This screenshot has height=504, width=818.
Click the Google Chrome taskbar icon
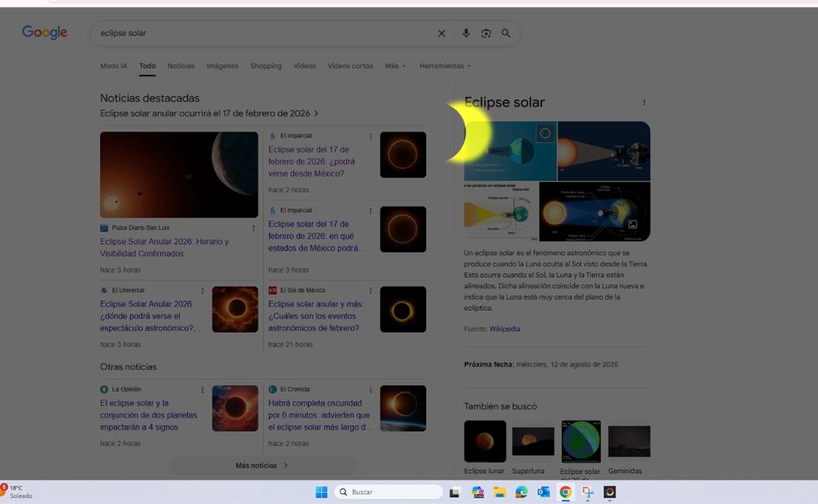pyautogui.click(x=565, y=492)
